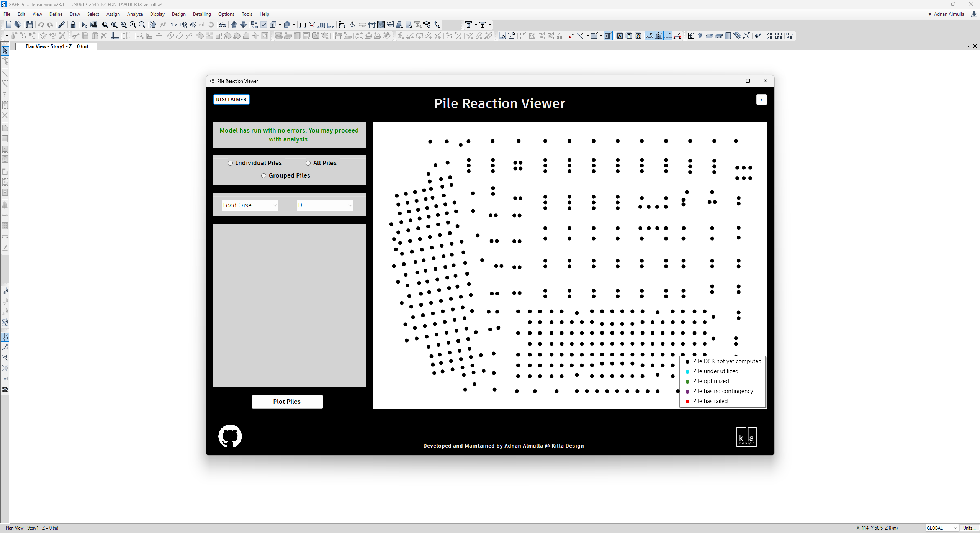The image size is (980, 533).
Task: Open the Detailing menu
Action: point(202,14)
